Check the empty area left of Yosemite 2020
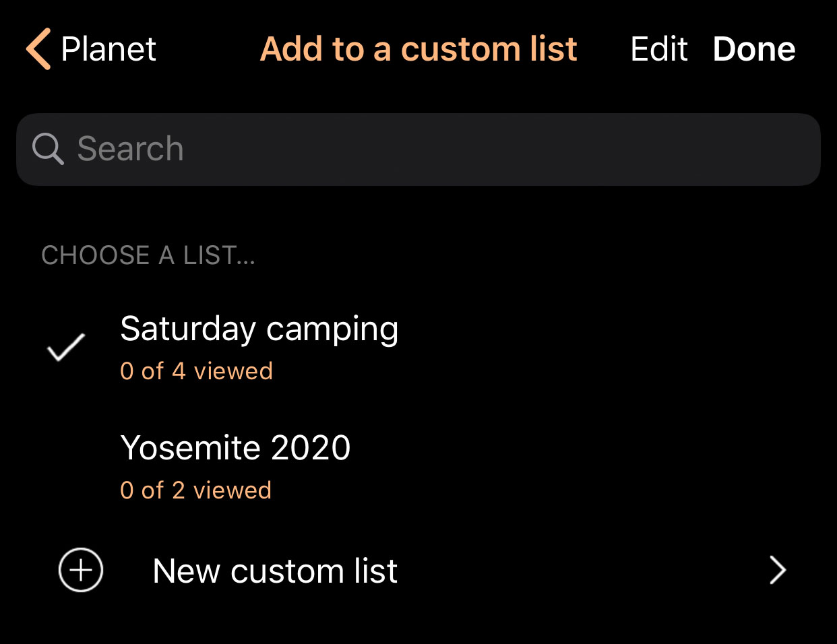The image size is (837, 644). (66, 467)
